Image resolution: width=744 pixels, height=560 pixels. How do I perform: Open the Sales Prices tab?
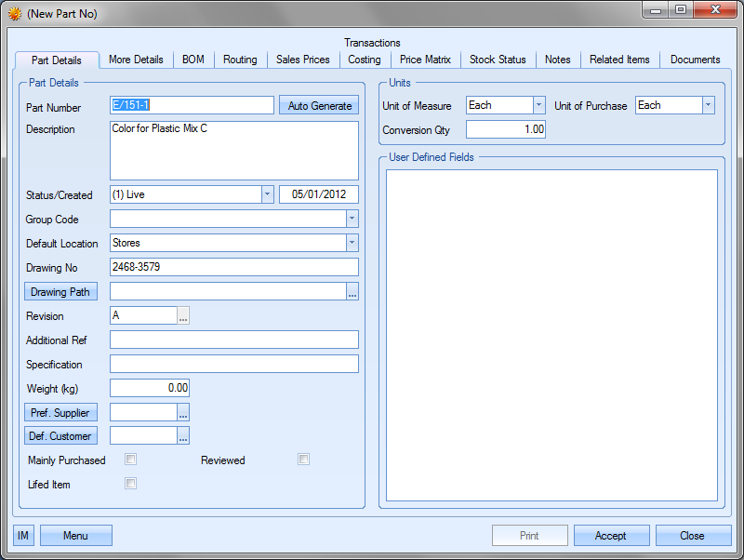pos(302,60)
